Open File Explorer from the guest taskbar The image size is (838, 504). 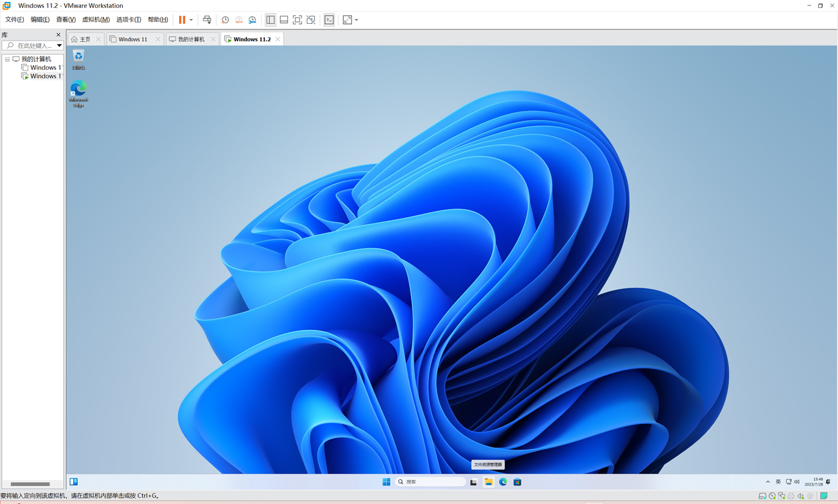(x=488, y=482)
